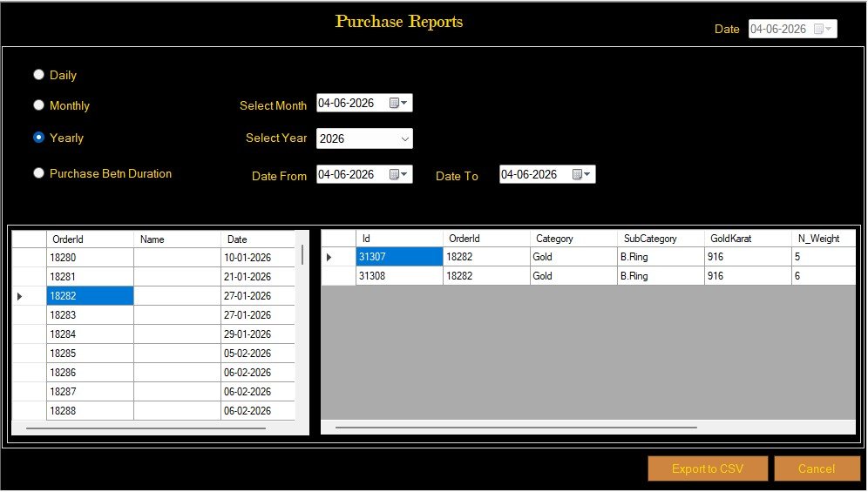Screen dimensions: 868x492
Task: Click the Export to CSV button
Action: click(708, 468)
